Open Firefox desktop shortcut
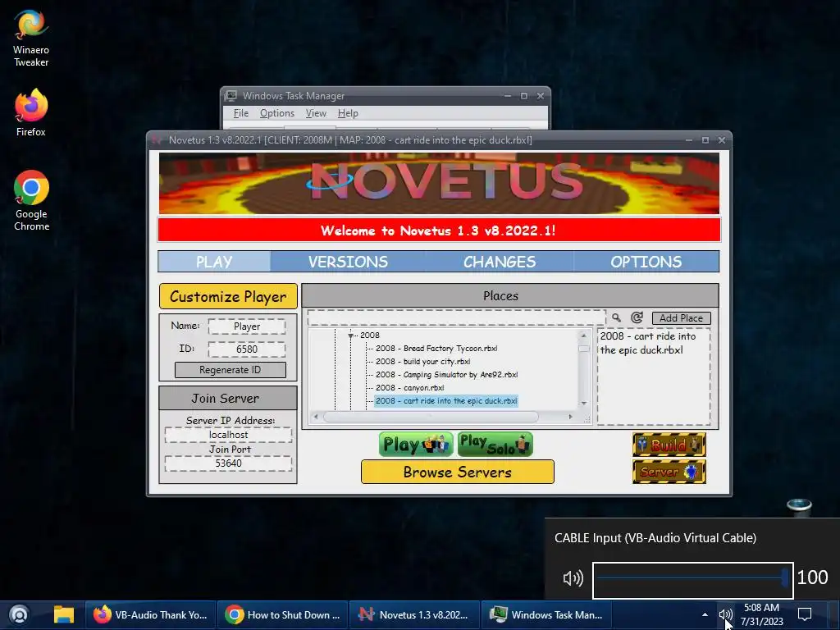Screen dimensions: 840x630 pos(31,112)
